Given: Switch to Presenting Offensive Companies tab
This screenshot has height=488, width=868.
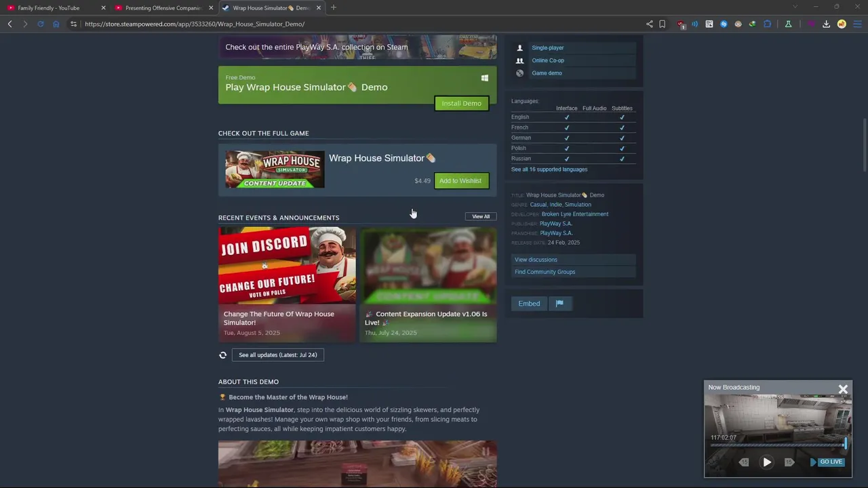Looking at the screenshot, I should (163, 8).
